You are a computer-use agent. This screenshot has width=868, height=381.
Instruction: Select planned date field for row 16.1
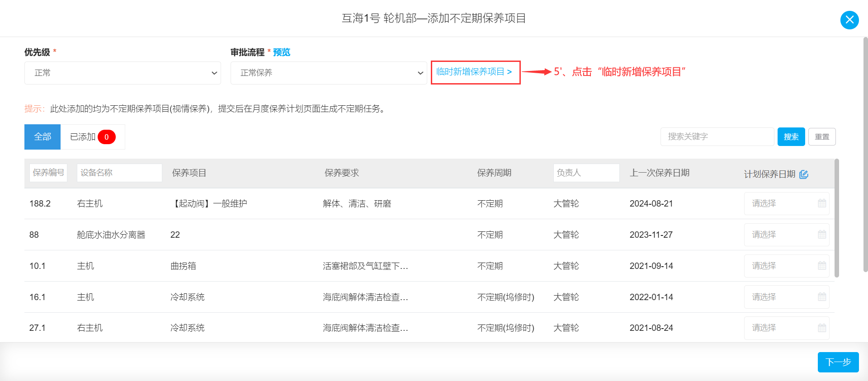point(787,297)
